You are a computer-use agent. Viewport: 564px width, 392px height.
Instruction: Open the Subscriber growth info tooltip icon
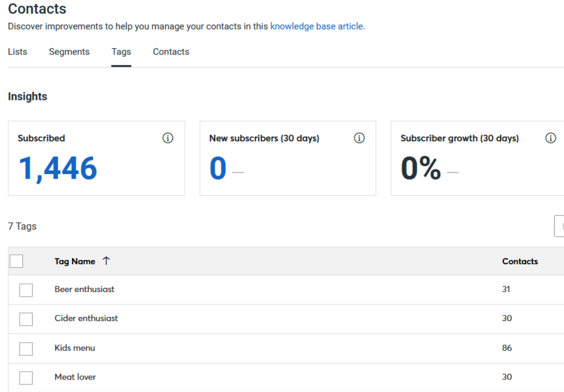[x=551, y=138]
